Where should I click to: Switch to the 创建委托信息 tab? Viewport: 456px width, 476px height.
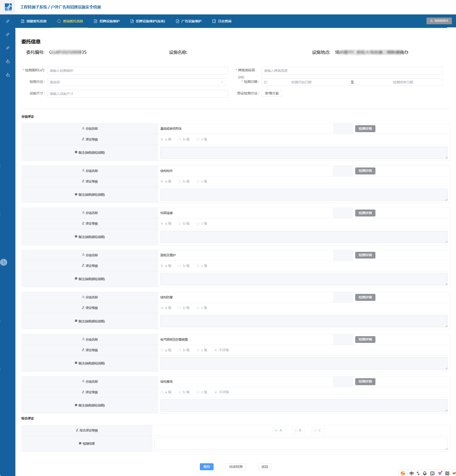coord(34,21)
